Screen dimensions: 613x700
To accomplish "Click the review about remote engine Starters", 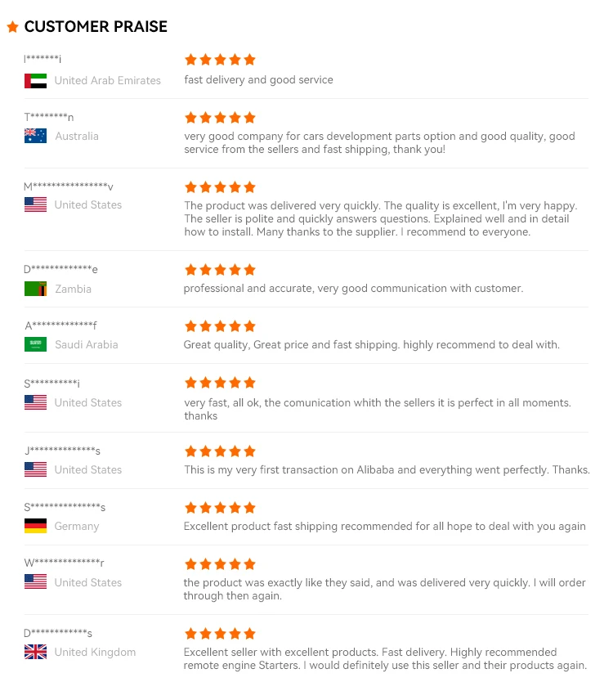I will (385, 658).
